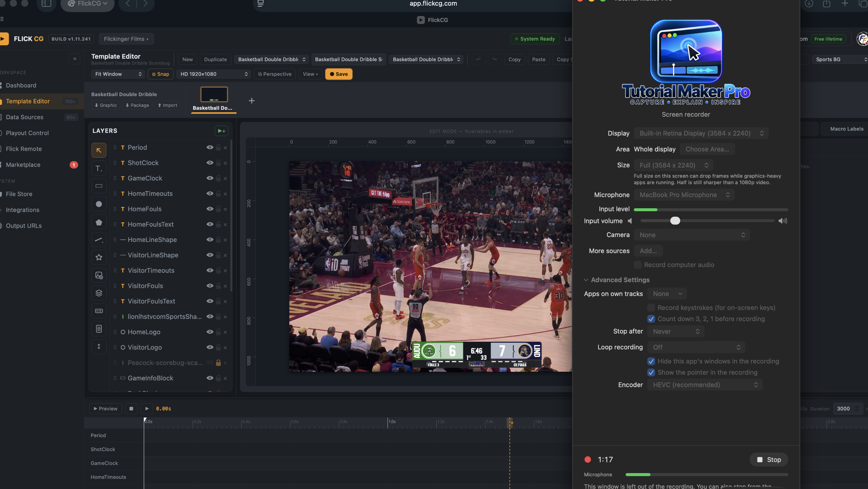Click the Stop recording button

(x=769, y=460)
